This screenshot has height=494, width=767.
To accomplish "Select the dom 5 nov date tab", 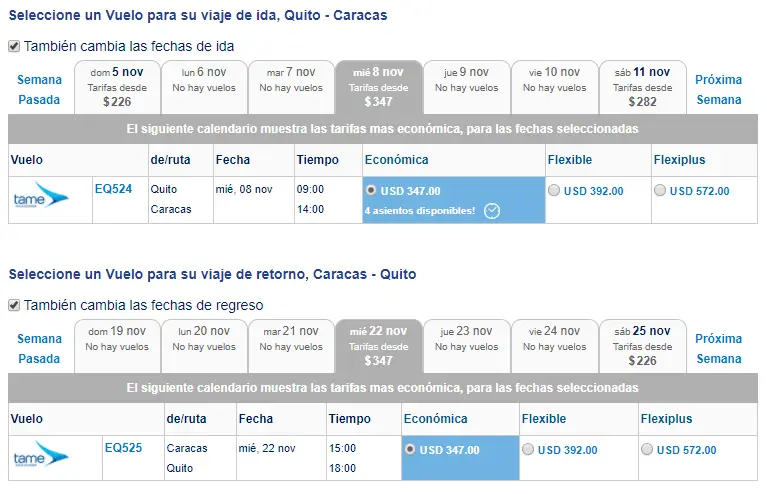I will [117, 87].
